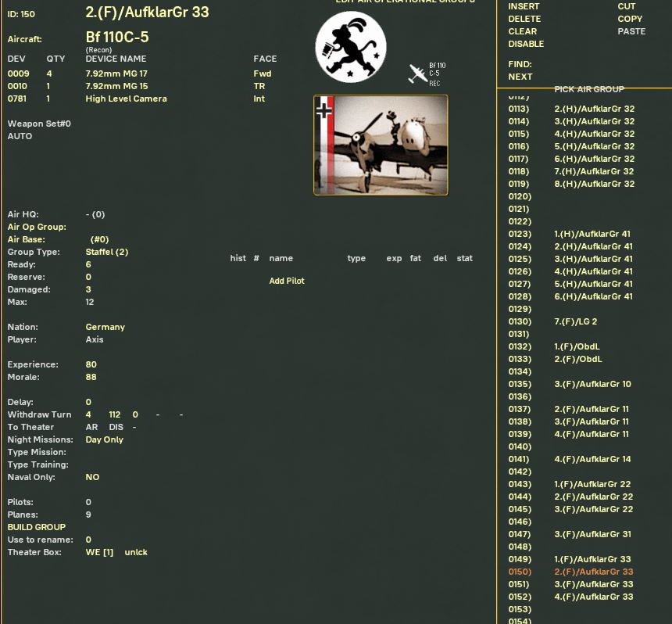
Task: Toggle Night Missions Day Only setting
Action: click(104, 439)
